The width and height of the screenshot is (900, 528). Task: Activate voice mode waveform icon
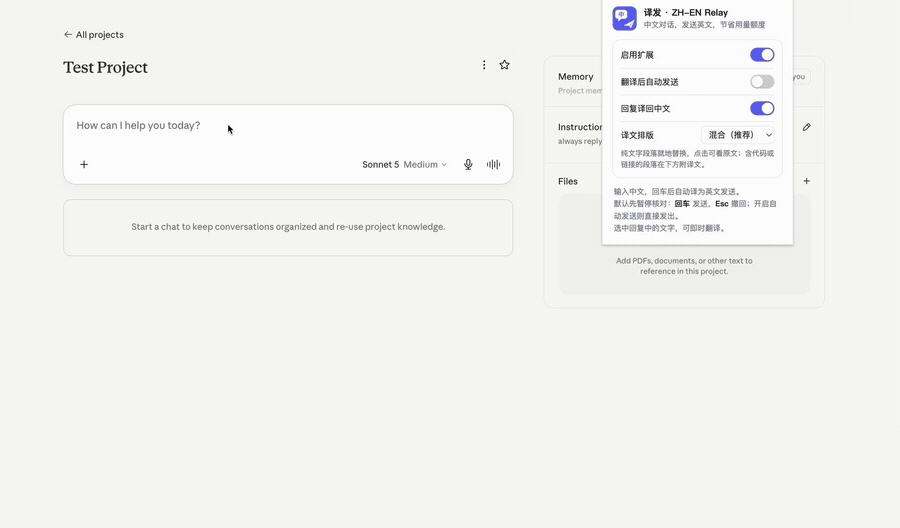(493, 165)
